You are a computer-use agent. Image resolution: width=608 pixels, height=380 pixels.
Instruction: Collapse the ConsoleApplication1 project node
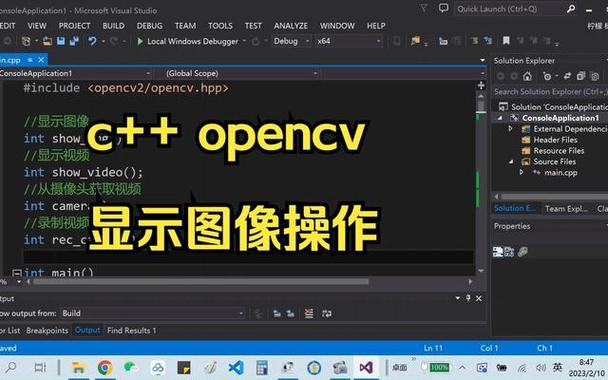point(499,118)
